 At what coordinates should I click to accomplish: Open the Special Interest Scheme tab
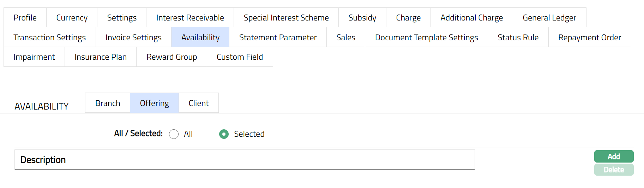(286, 18)
